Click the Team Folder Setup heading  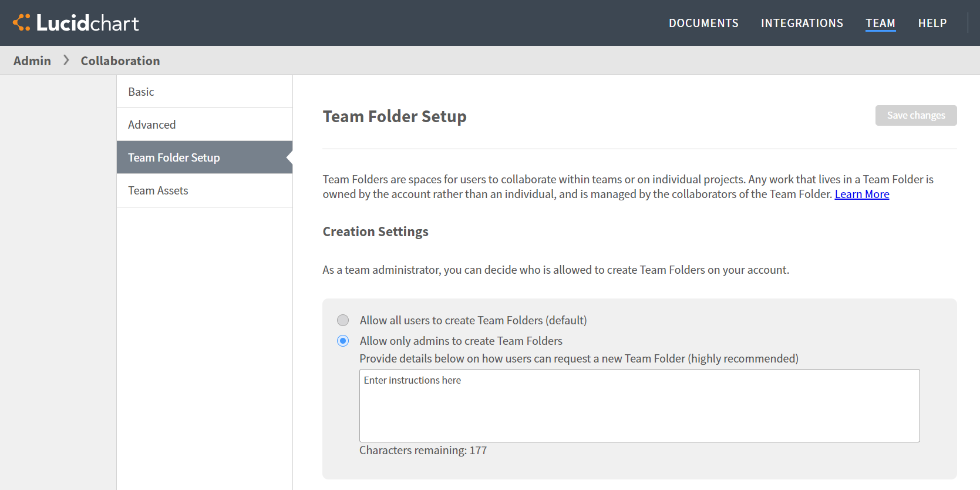395,116
